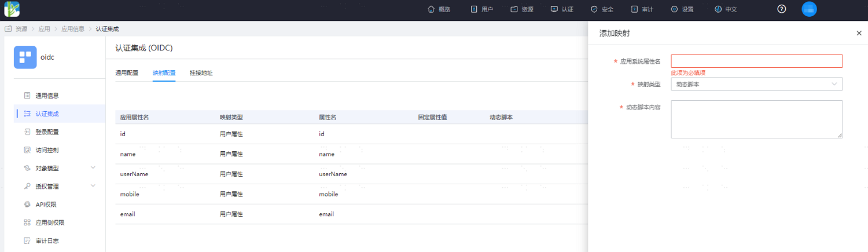
Task: Switch to the 通用配置 tab
Action: pyautogui.click(x=127, y=73)
